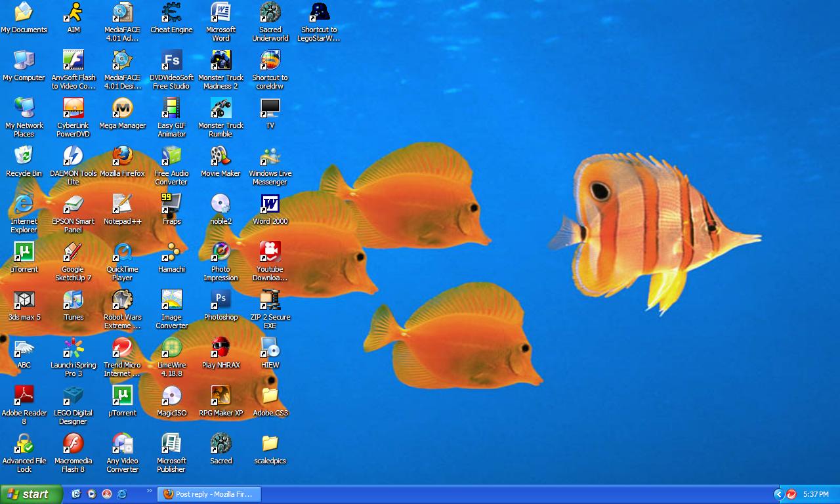Expand hidden system tray icons arrow
Image resolution: width=840 pixels, height=504 pixels.
point(778,494)
